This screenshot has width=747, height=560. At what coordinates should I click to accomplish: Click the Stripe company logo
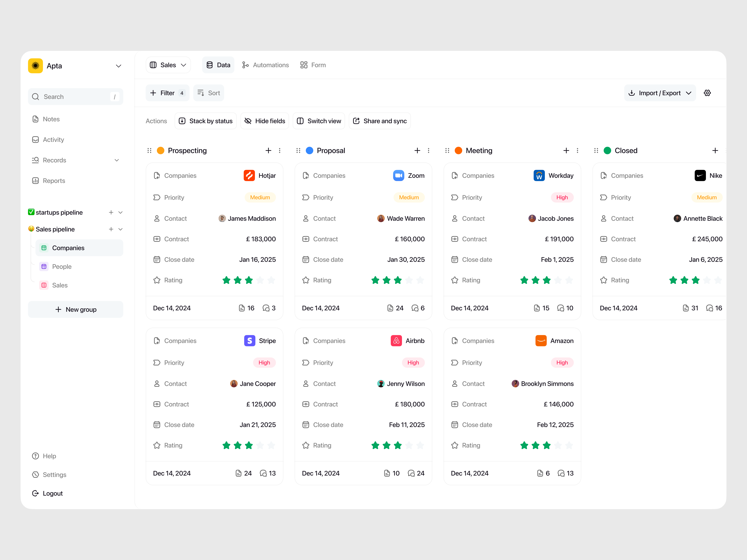tap(250, 341)
